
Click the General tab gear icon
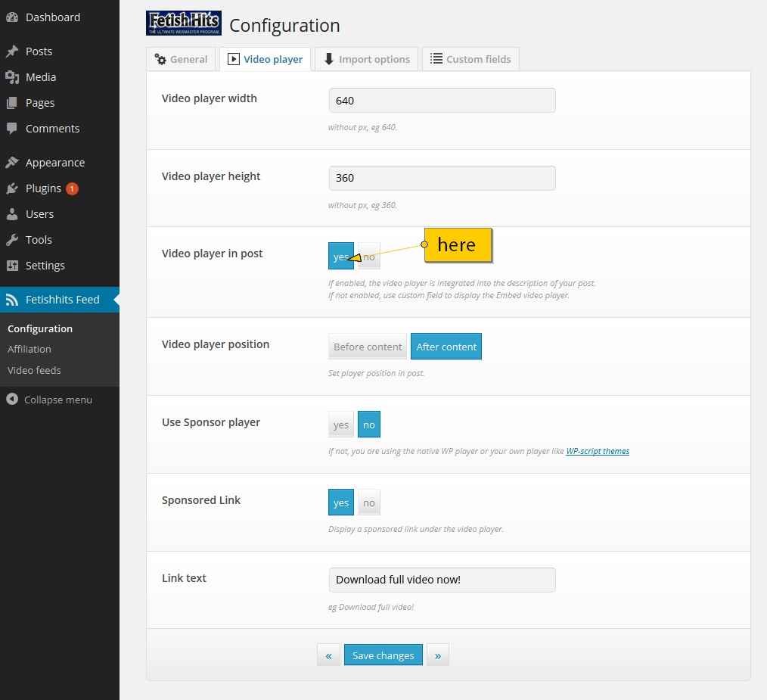coord(160,59)
